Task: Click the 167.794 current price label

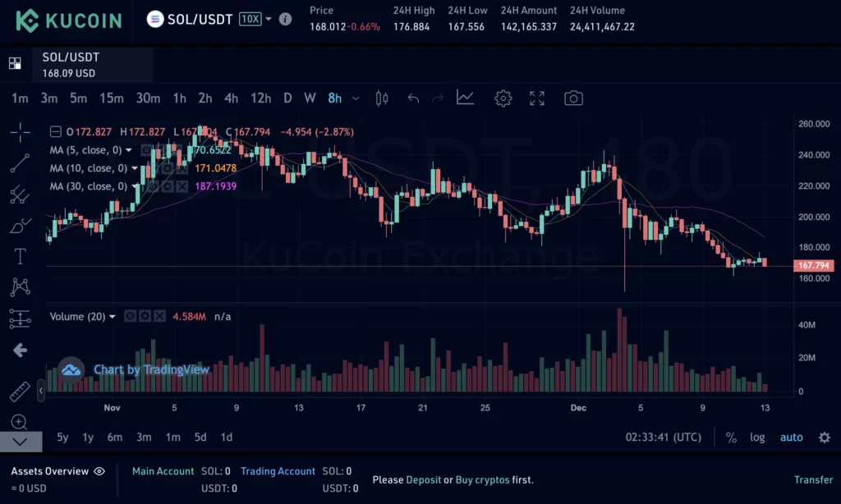Action: (x=814, y=265)
